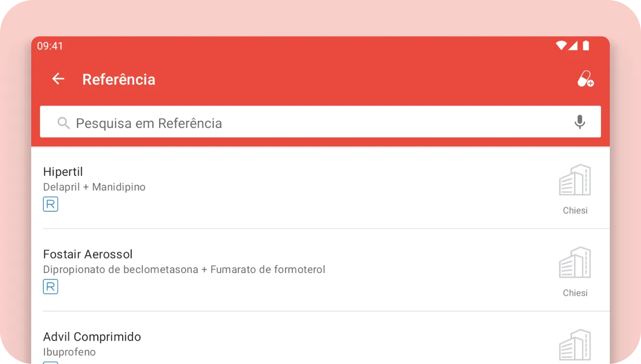Click Delapril + Manidipino subtitle text

(94, 187)
